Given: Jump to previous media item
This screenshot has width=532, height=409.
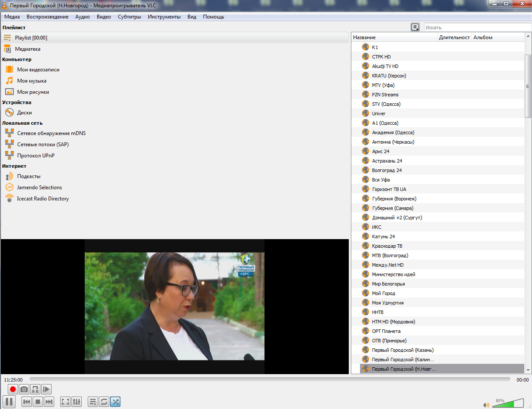Looking at the screenshot, I should click(27, 402).
